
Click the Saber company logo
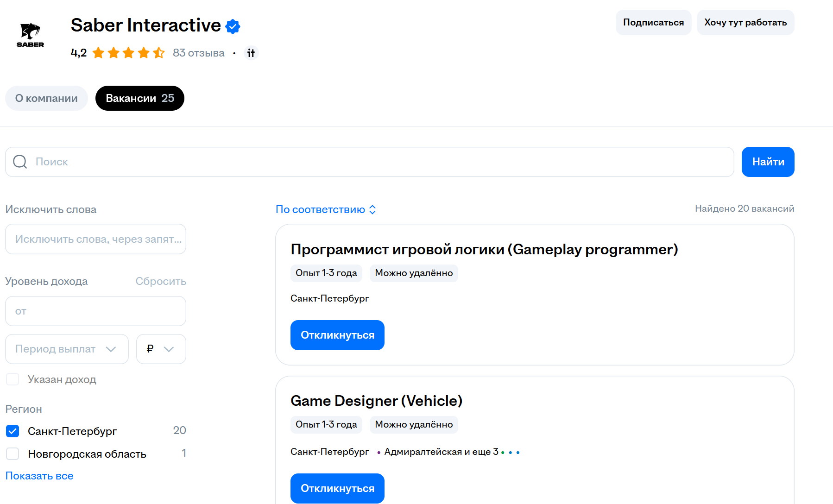[x=31, y=35]
